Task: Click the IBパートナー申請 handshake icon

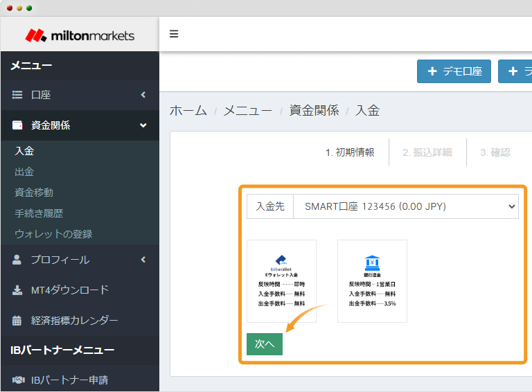Action: coord(18,380)
